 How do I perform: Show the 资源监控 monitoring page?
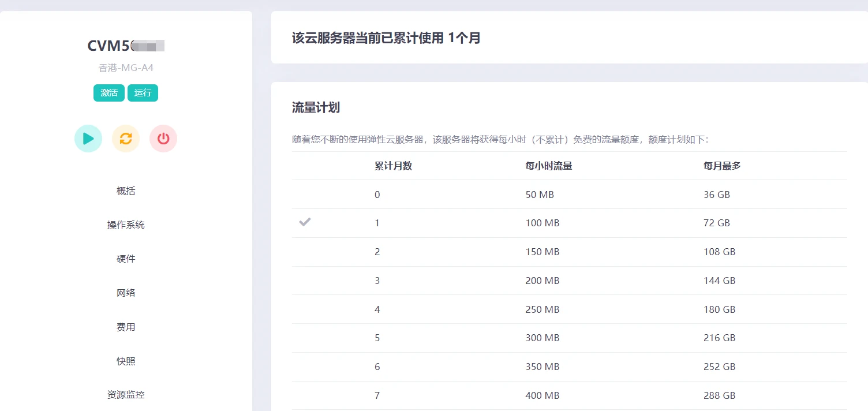[126, 395]
